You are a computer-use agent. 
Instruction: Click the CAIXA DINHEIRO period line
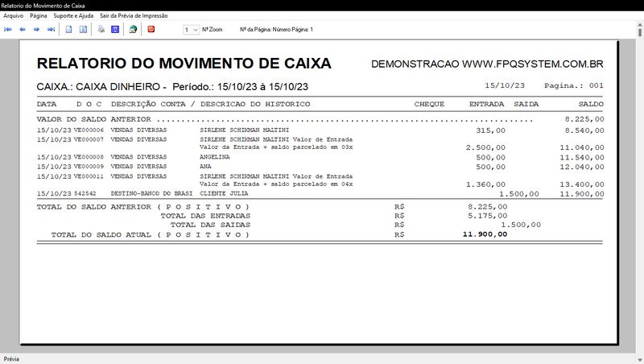pos(172,87)
